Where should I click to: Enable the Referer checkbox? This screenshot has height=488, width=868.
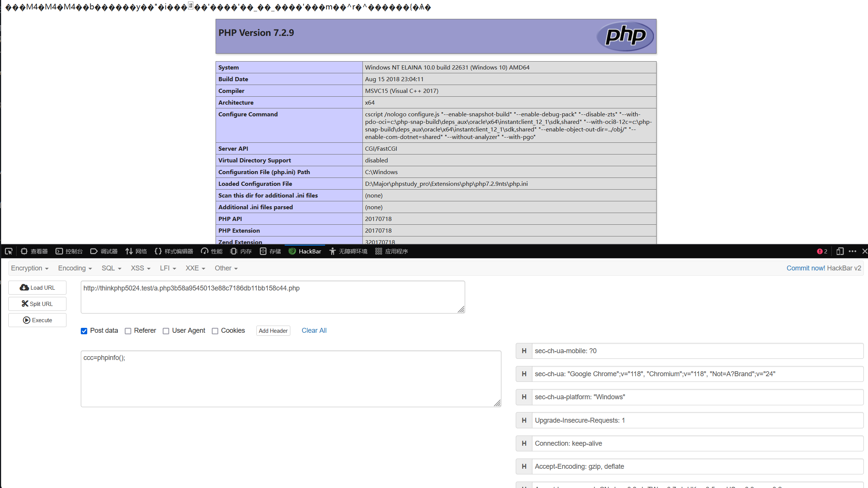coord(128,331)
